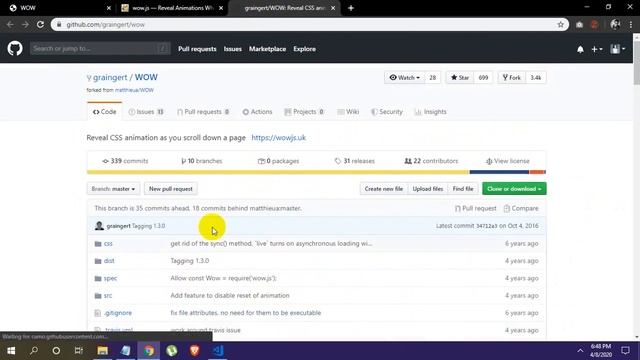The height and width of the screenshot is (360, 640).
Task: Select the Projects repository tab
Action: click(x=304, y=111)
